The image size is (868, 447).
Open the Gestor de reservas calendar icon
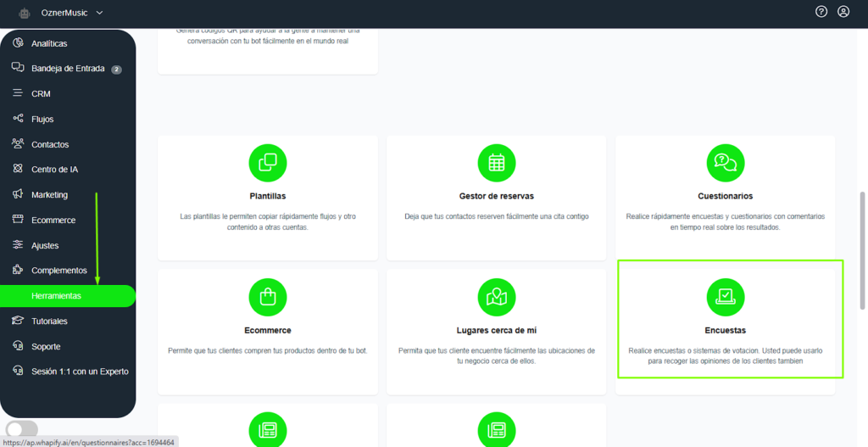(496, 162)
